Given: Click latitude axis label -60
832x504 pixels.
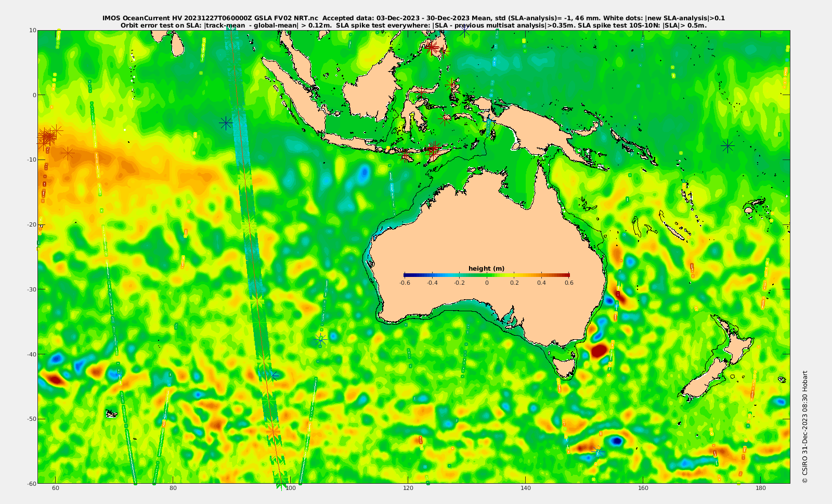Looking at the screenshot, I should 31,484.
